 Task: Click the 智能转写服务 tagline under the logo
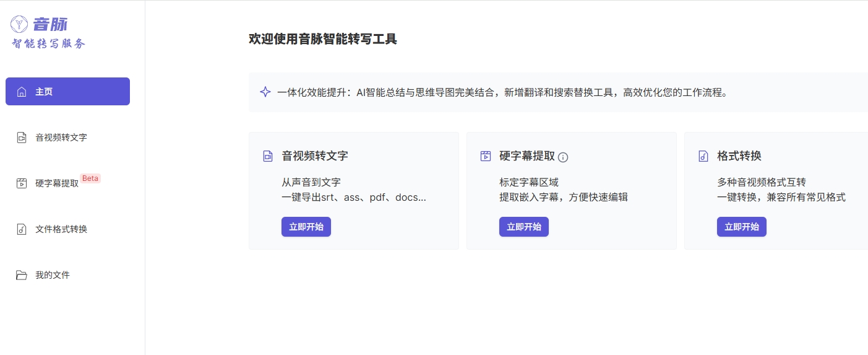tap(49, 43)
